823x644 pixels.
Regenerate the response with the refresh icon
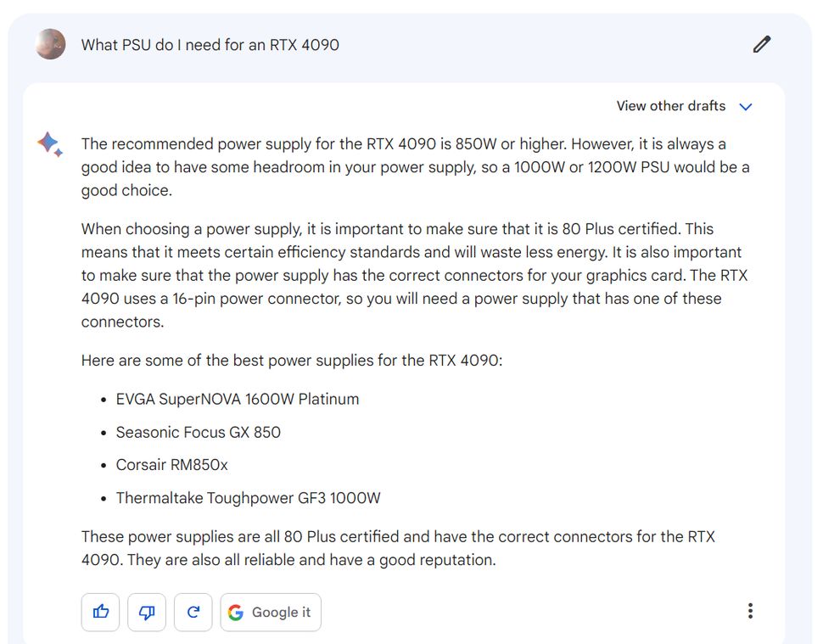193,612
